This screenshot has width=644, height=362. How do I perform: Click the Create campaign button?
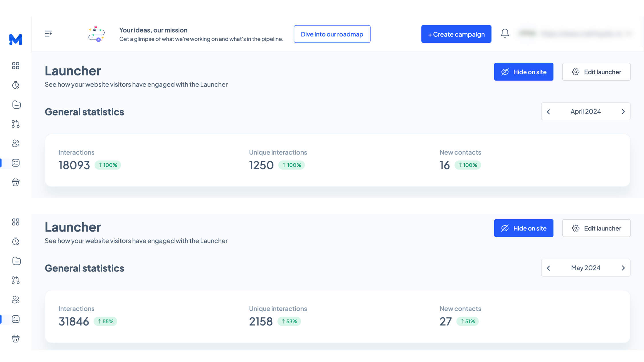(x=456, y=34)
